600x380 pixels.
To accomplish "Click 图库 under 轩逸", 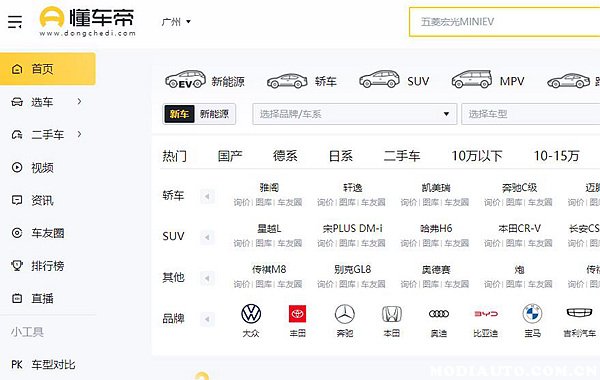I will pyautogui.click(x=347, y=202).
